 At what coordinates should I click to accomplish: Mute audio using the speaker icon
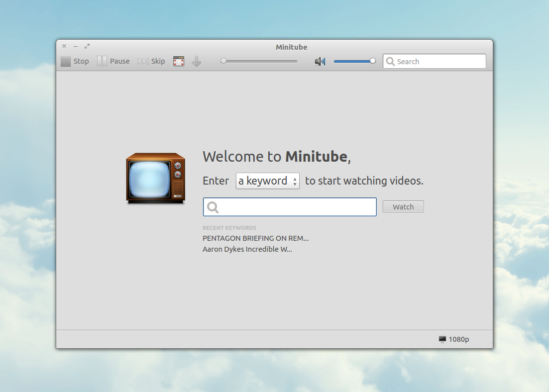(320, 62)
